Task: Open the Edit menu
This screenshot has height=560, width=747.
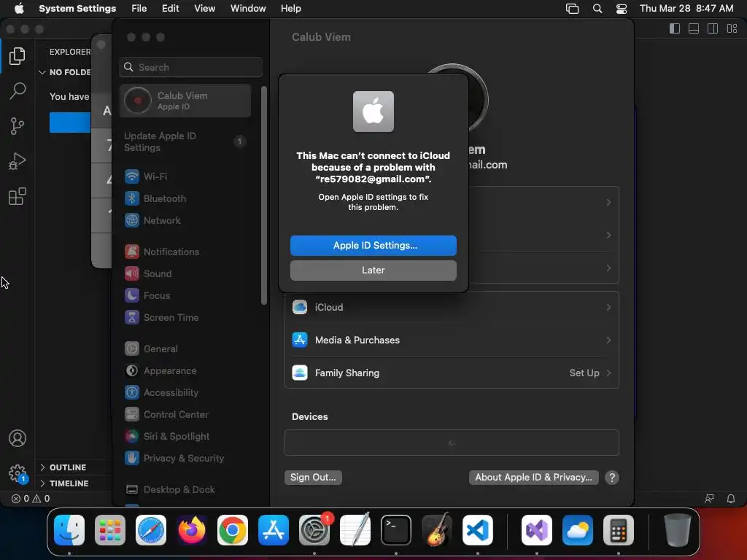Action: (x=170, y=9)
